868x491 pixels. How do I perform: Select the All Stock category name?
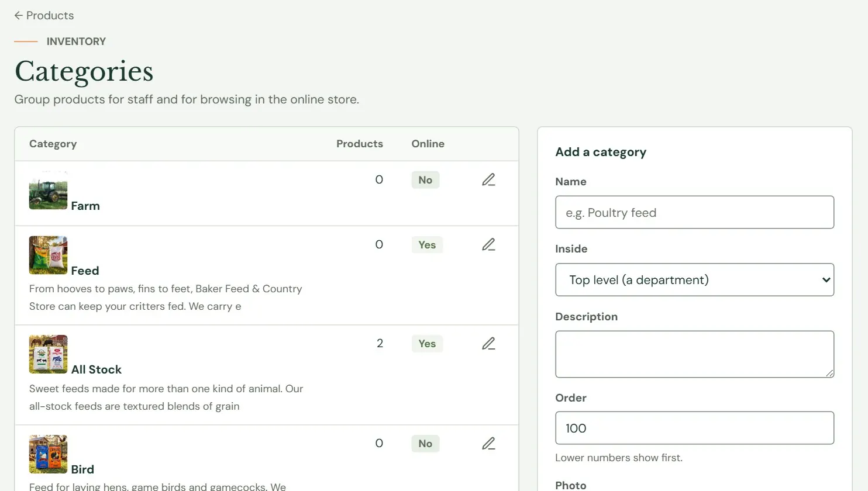click(97, 369)
